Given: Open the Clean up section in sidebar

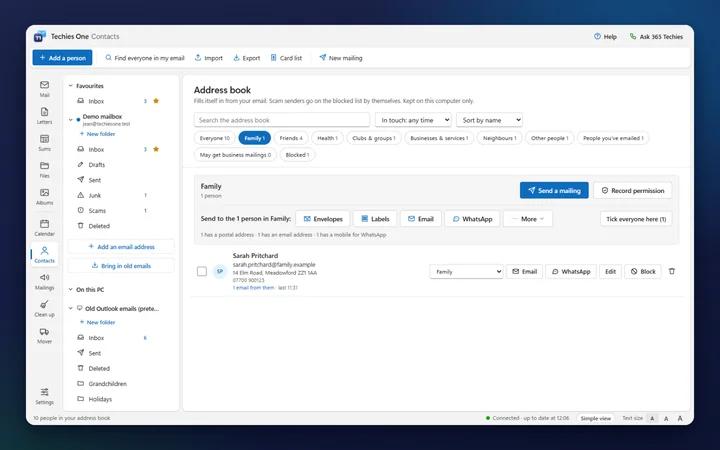Looking at the screenshot, I should pos(45,309).
